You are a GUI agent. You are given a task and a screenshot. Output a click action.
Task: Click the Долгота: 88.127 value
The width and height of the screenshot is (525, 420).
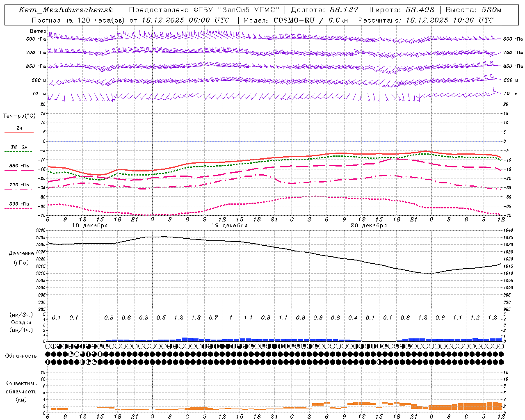[325, 10]
